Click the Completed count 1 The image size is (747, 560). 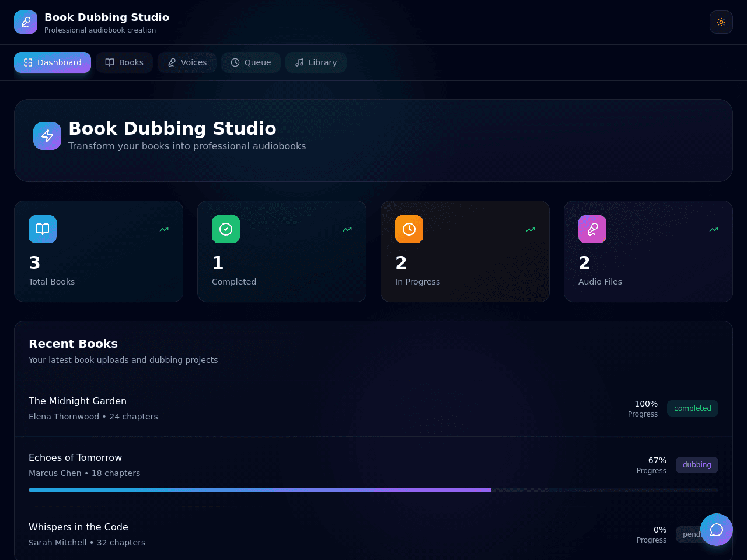tap(218, 263)
